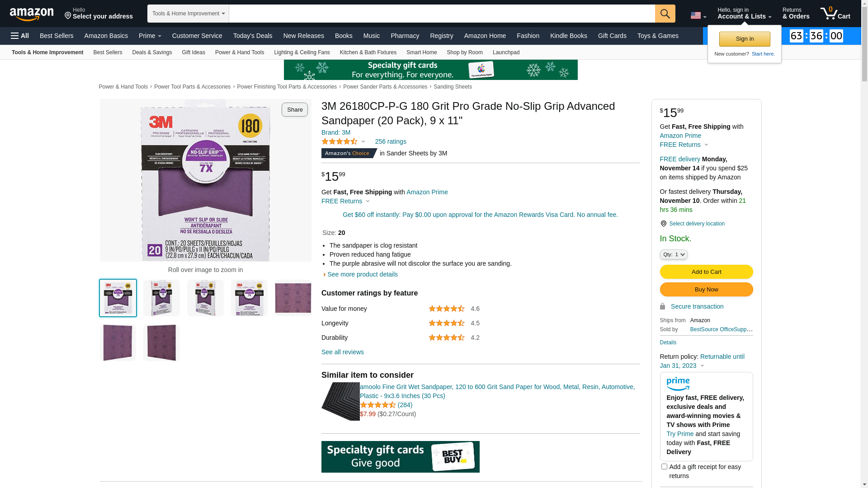Open the Qty quantity dropdown
The image size is (868, 488).
tap(674, 255)
